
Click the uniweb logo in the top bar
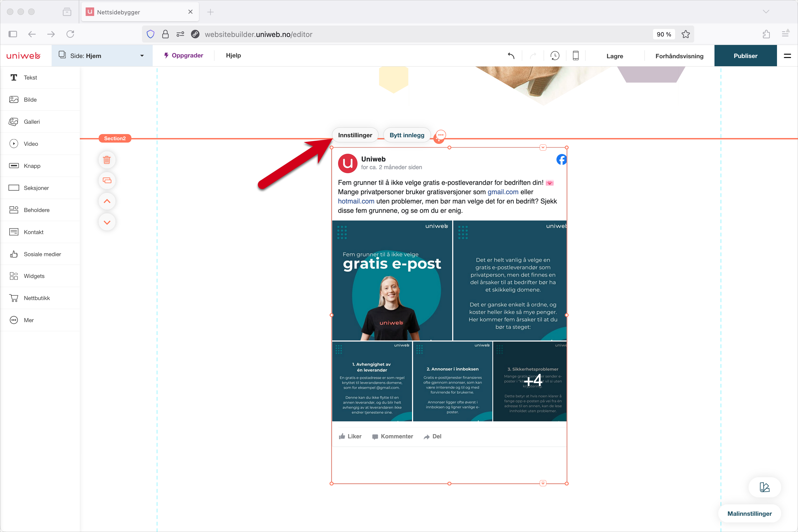pos(23,56)
